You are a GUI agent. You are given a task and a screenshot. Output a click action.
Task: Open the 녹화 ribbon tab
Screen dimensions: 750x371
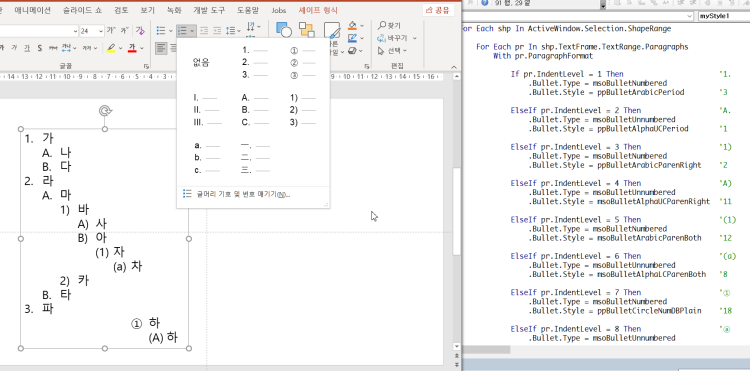pos(174,10)
